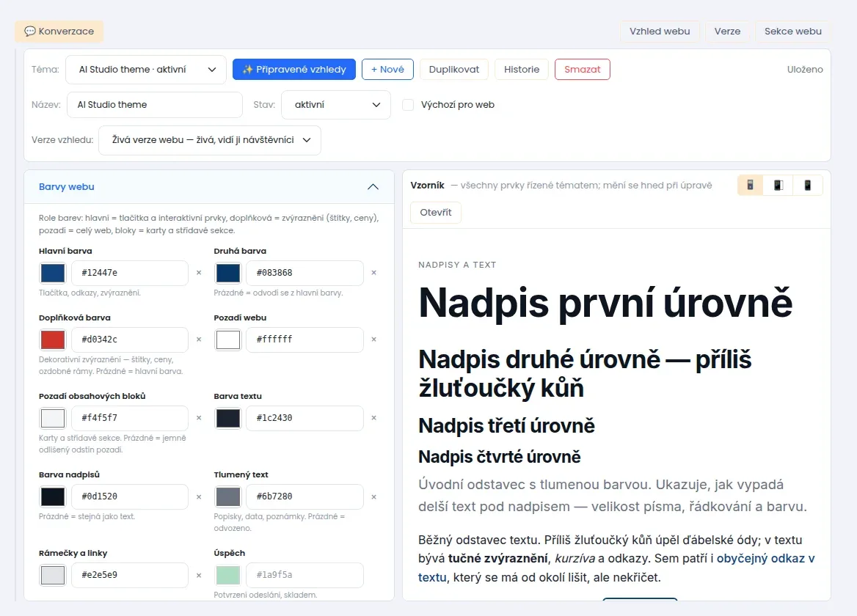Open the Sekce webu tab
This screenshot has width=857, height=616.
(x=792, y=31)
